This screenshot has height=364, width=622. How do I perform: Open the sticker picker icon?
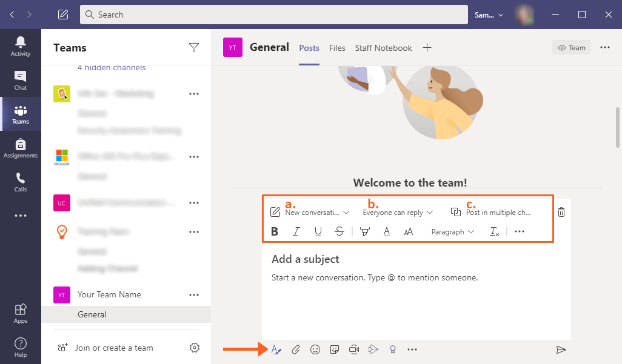(335, 349)
